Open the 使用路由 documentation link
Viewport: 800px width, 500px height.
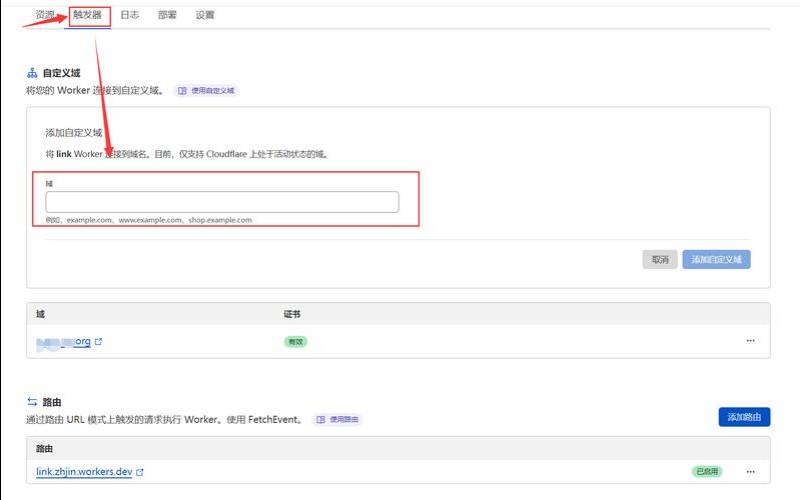click(337, 419)
